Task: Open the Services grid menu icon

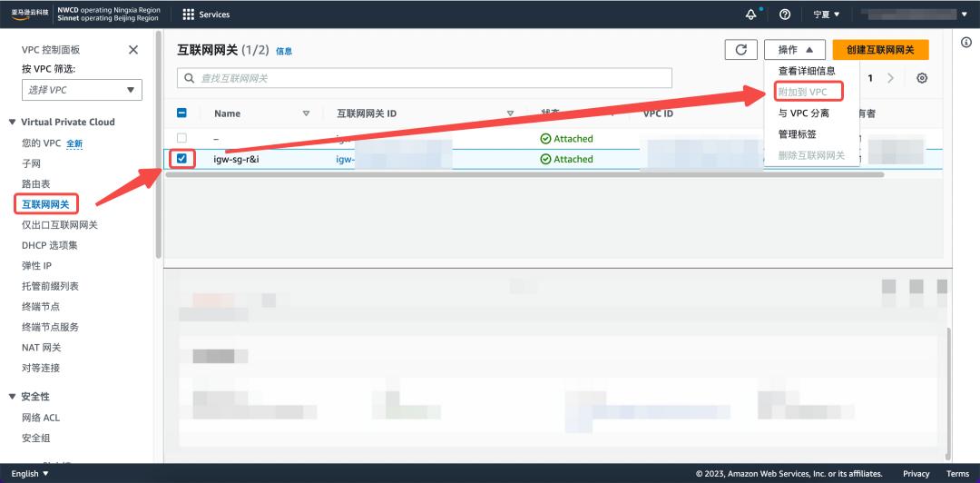Action: (188, 15)
